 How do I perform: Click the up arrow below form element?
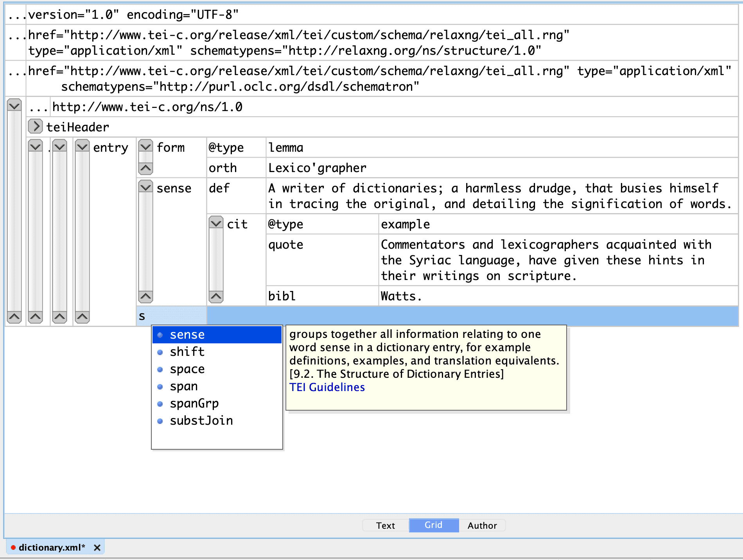(146, 169)
